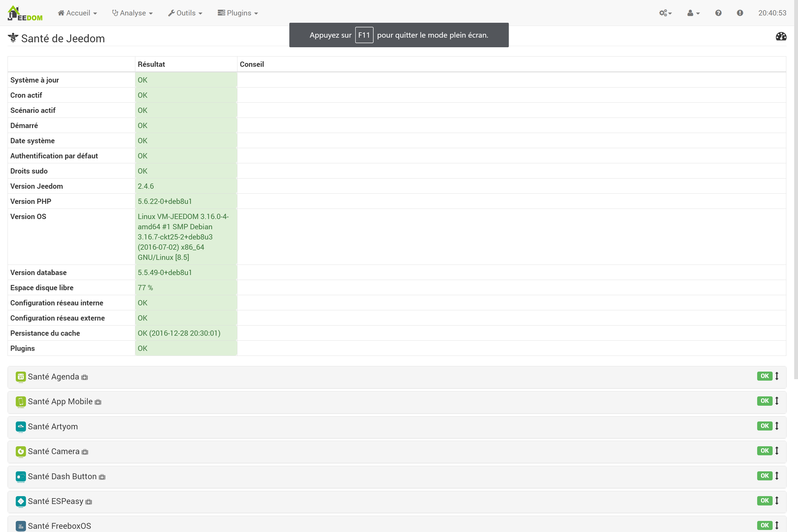Viewport: 798px width, 532px height.
Task: Expand the Santé ESPeasy panel arrow
Action: tap(777, 501)
